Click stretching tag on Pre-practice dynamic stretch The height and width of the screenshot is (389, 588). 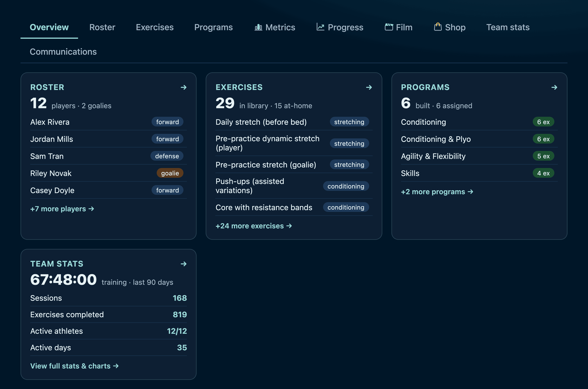click(349, 143)
